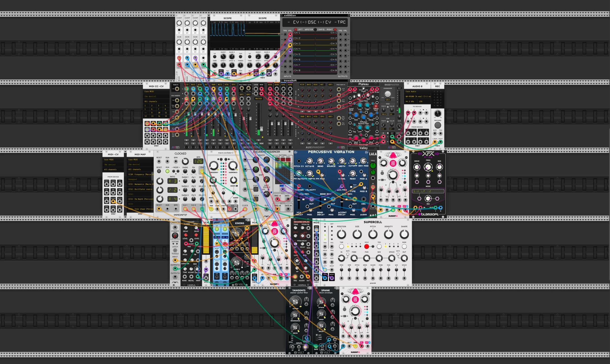Toggle LEFT button on cvOSCcv
The height and width of the screenshot is (364, 610).
click(295, 29)
